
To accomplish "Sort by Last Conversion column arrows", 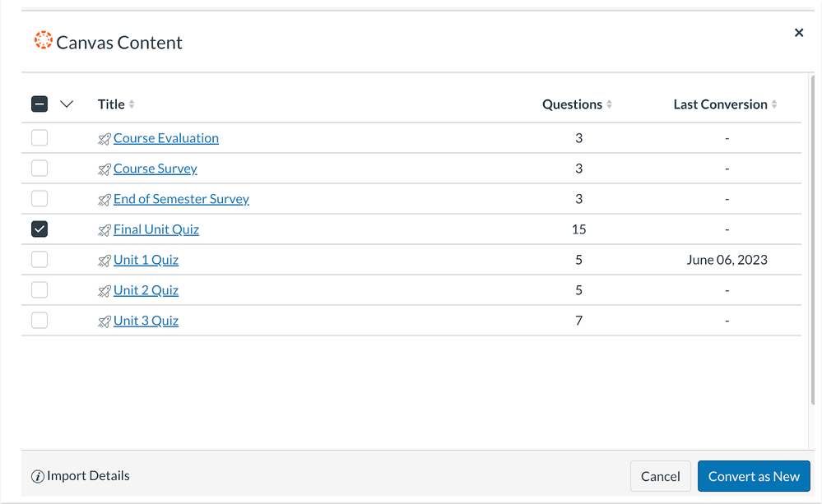I will tap(774, 104).
